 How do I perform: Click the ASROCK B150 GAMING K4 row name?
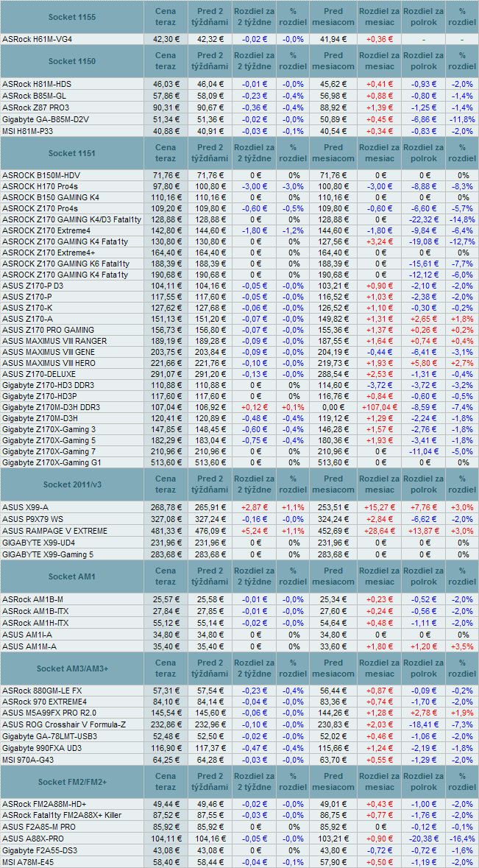(51, 197)
